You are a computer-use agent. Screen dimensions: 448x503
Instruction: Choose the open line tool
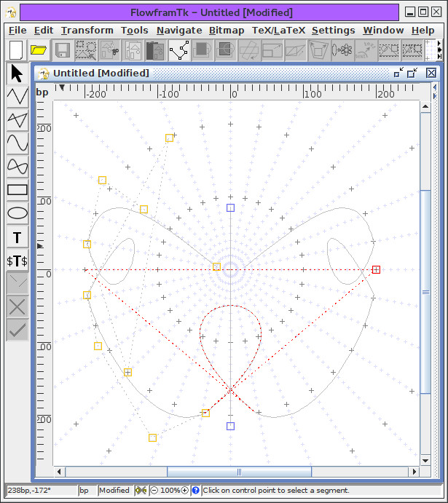17,96
